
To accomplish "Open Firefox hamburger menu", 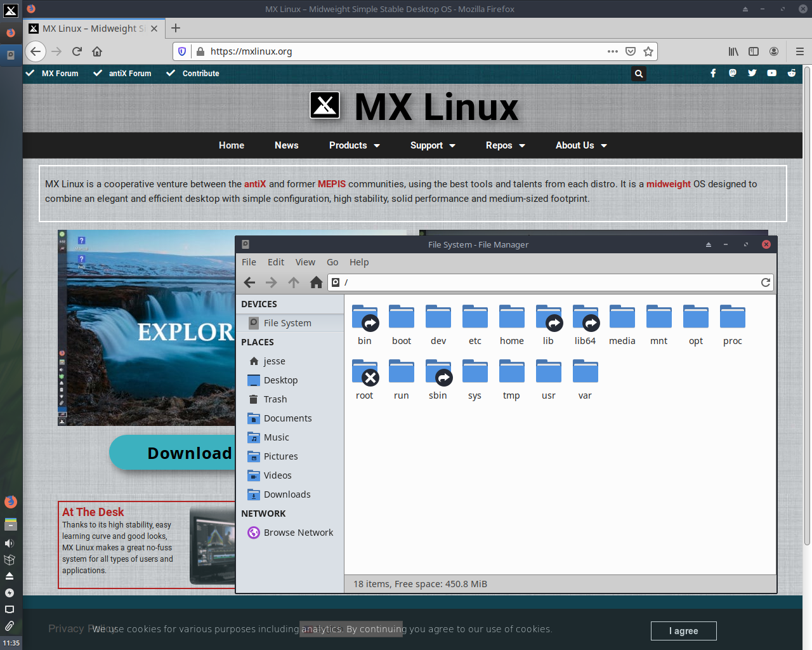I will [x=799, y=51].
